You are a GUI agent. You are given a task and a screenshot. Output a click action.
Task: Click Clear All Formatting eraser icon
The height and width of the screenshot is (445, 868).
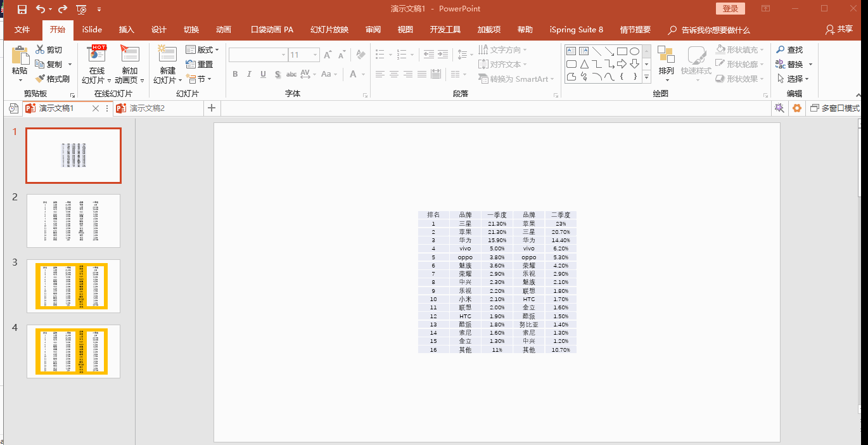point(361,55)
